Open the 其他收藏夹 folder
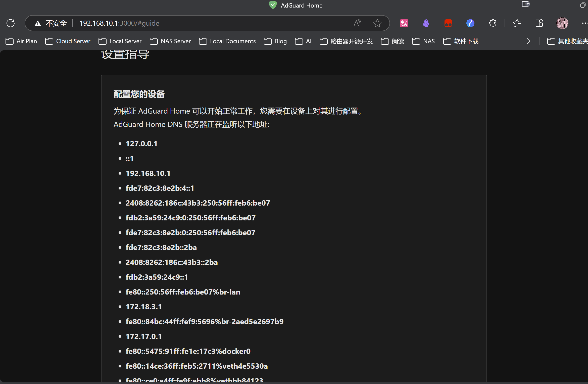588x384 pixels. [567, 41]
